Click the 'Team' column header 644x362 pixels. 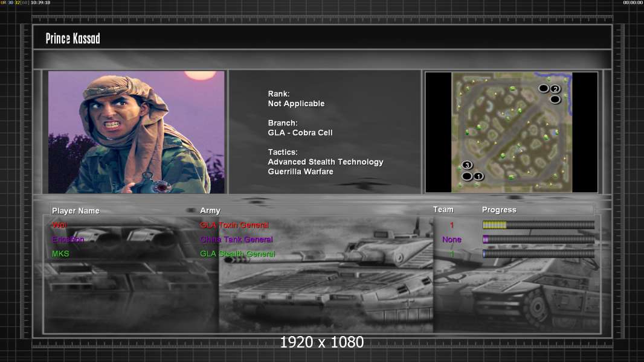pyautogui.click(x=443, y=209)
